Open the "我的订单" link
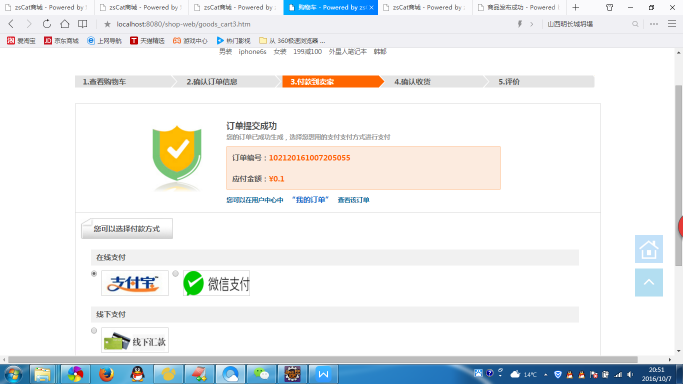Viewport: 683px width, 384px height. click(310, 200)
